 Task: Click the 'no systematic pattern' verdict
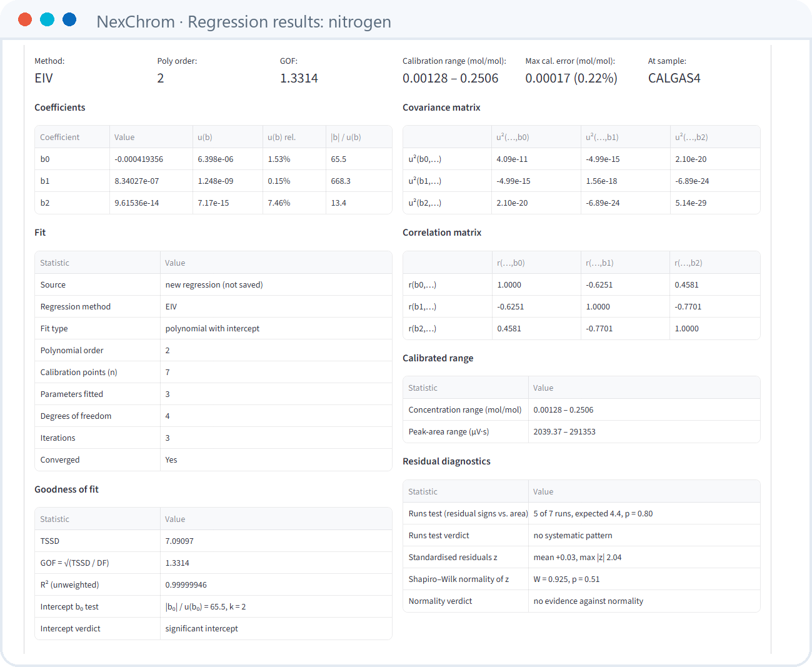573,536
